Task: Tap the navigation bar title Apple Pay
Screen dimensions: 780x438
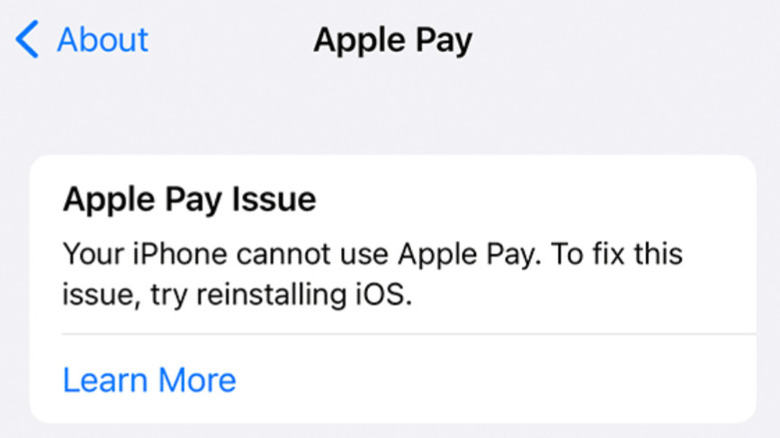Action: click(x=393, y=40)
